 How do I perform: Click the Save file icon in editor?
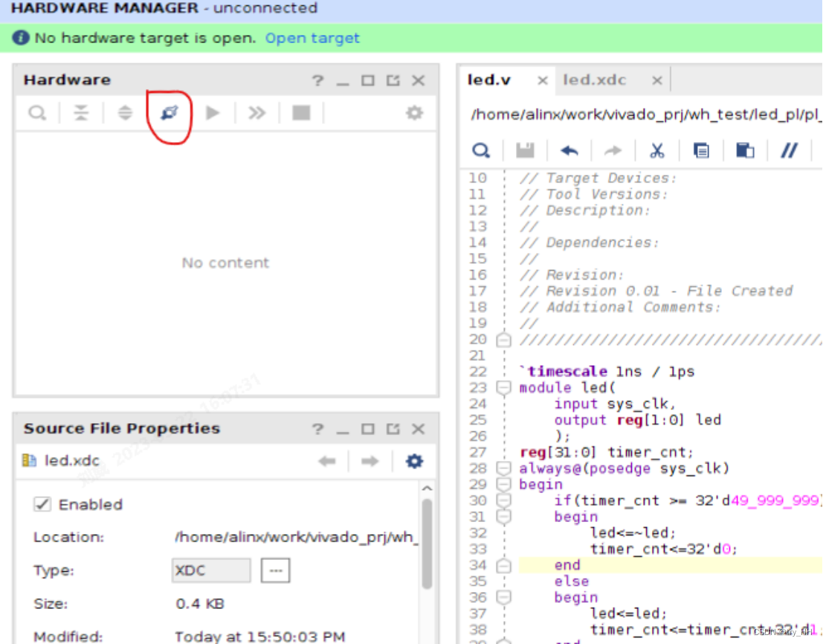[525, 151]
